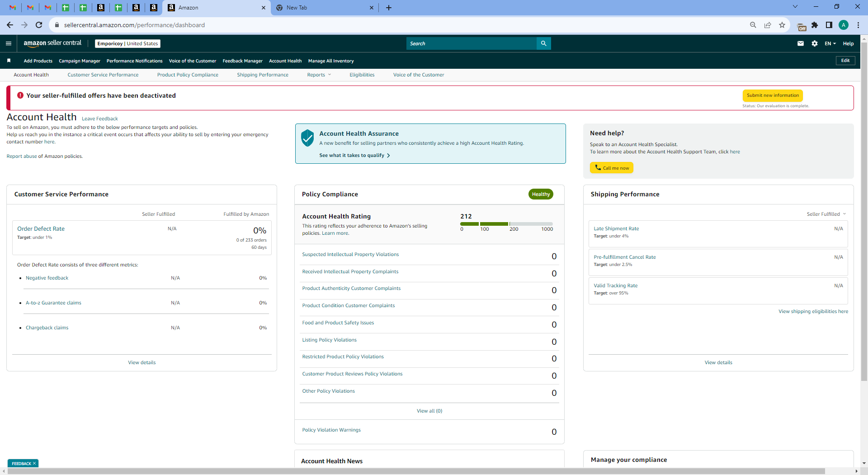The height and width of the screenshot is (475, 868).
Task: Open Suspected Intellectual Property Violations
Action: click(x=350, y=255)
